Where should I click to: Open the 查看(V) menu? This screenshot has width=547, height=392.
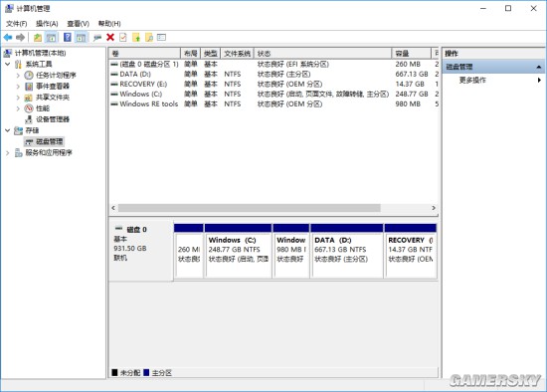79,24
